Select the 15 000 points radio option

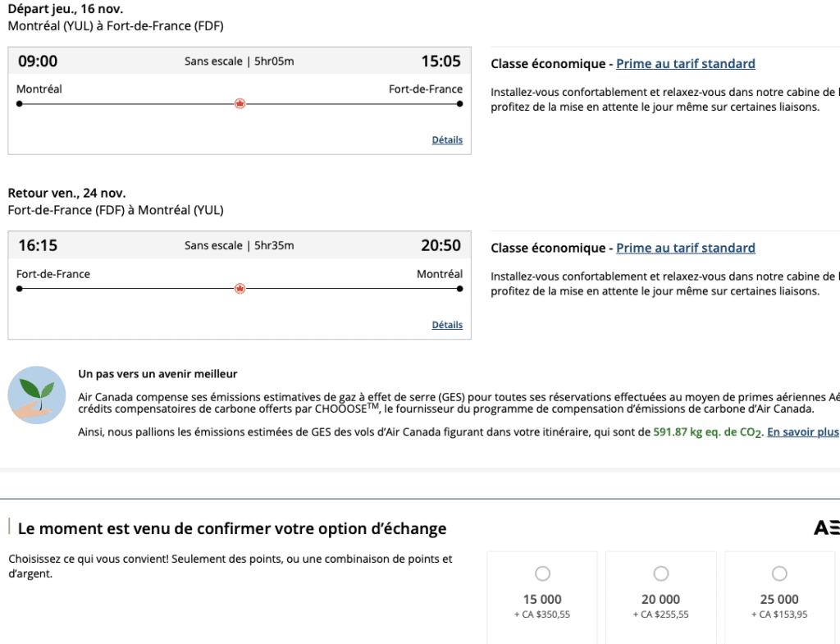542,573
